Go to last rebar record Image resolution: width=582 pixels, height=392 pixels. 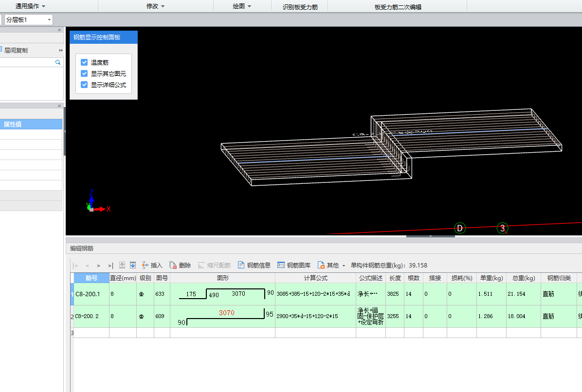[110, 266]
